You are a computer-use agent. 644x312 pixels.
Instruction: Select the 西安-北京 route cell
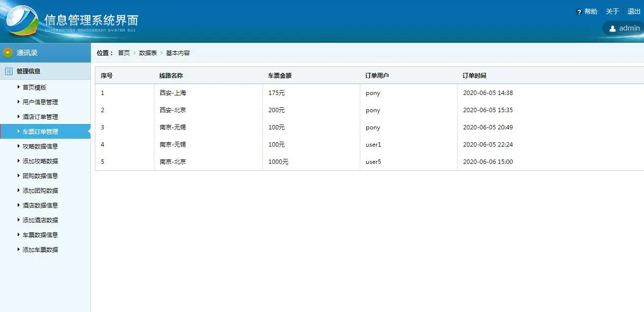click(173, 110)
